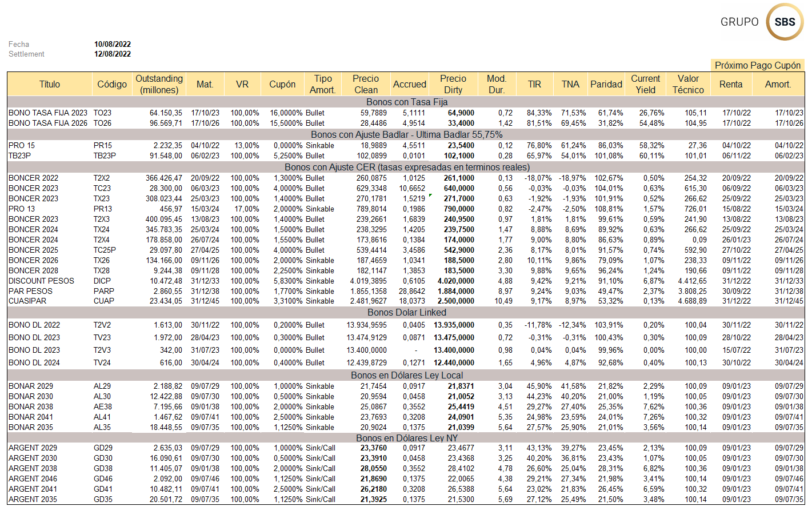Click the Próximo Pago Cupón header
Screen dimensions: 812x514
click(x=758, y=65)
